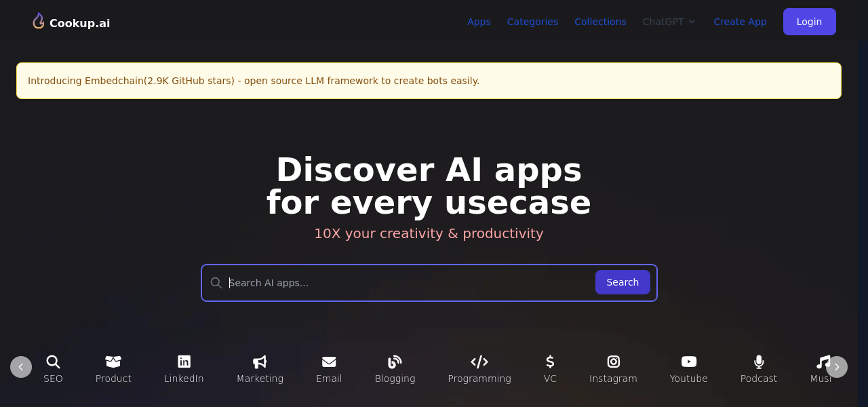Expand the ChatGPT dropdown menu
Image resolution: width=868 pixels, height=407 pixels.
click(669, 22)
